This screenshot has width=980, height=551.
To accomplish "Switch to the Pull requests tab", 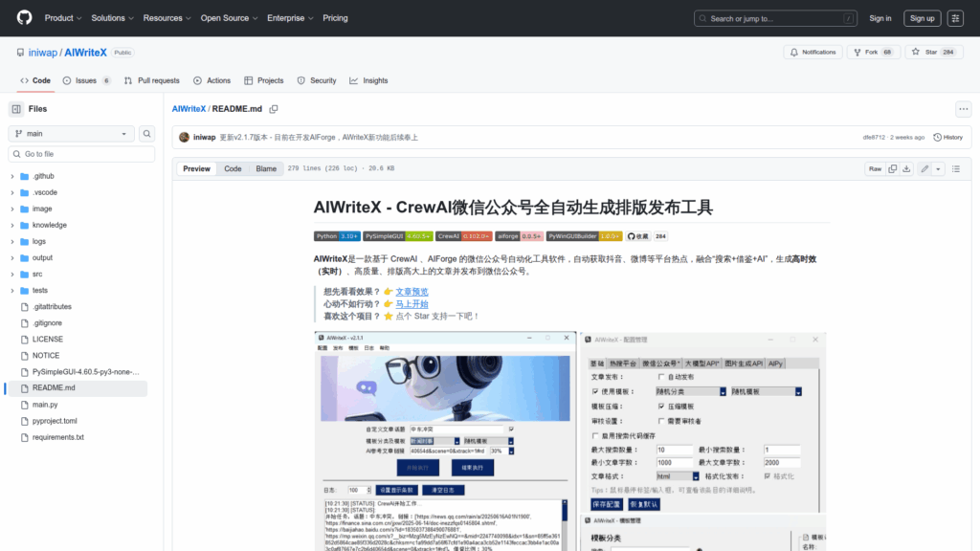I will click(x=152, y=80).
